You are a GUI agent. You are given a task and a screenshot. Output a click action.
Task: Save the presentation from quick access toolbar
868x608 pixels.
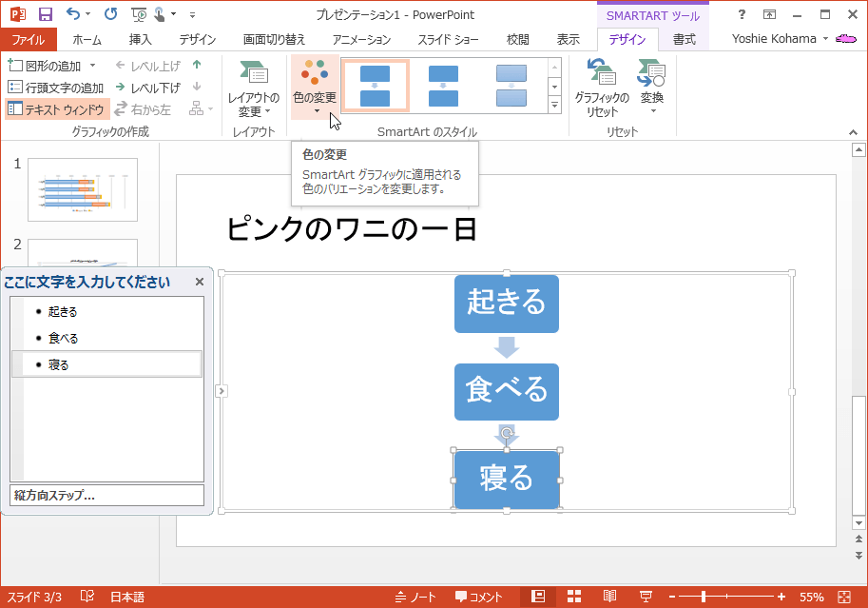click(x=45, y=14)
